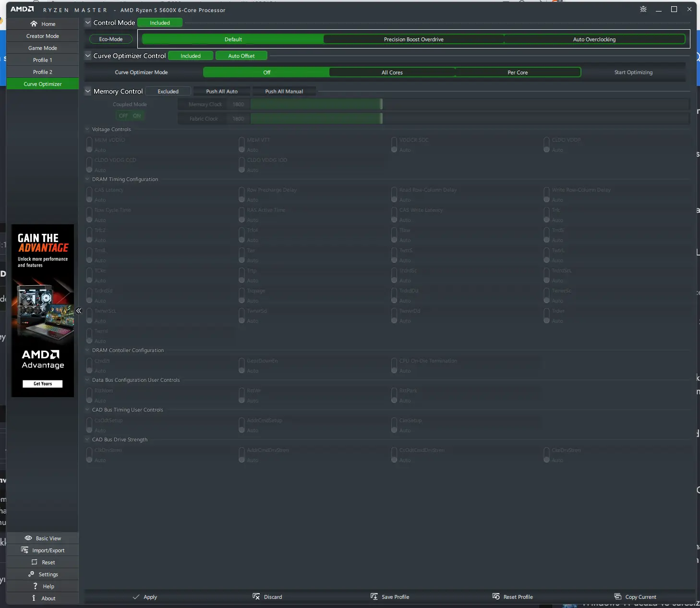Collapse CAD Bus Timing User Controls
Viewport: 700px width, 608px height.
pos(87,410)
